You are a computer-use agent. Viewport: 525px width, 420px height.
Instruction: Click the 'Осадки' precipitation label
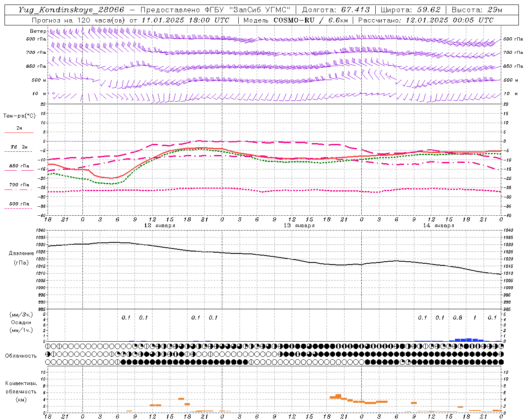click(x=21, y=322)
